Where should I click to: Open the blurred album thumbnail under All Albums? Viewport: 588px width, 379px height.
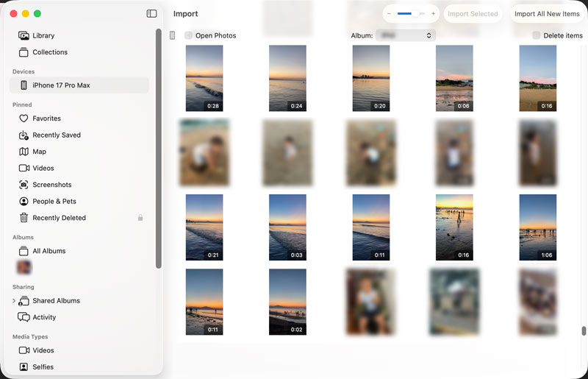[x=24, y=267]
